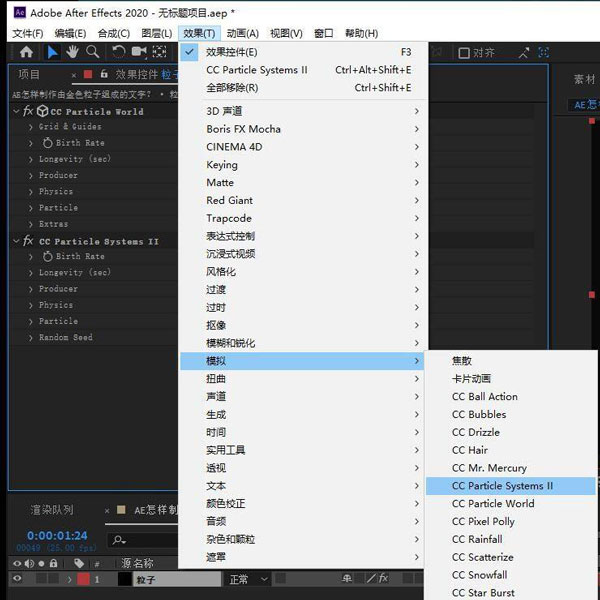600x600 pixels.
Task: Click tan swatch on timeline comp tab
Action: click(121, 509)
